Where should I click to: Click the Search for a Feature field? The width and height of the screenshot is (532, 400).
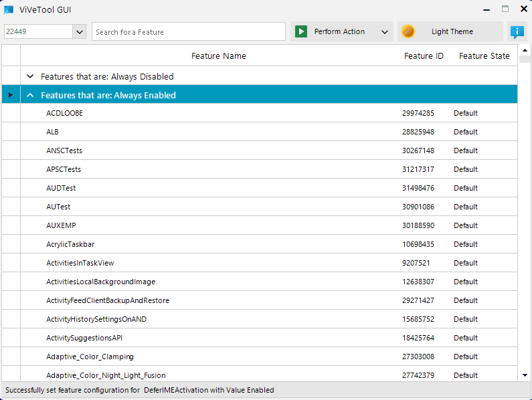pyautogui.click(x=189, y=31)
